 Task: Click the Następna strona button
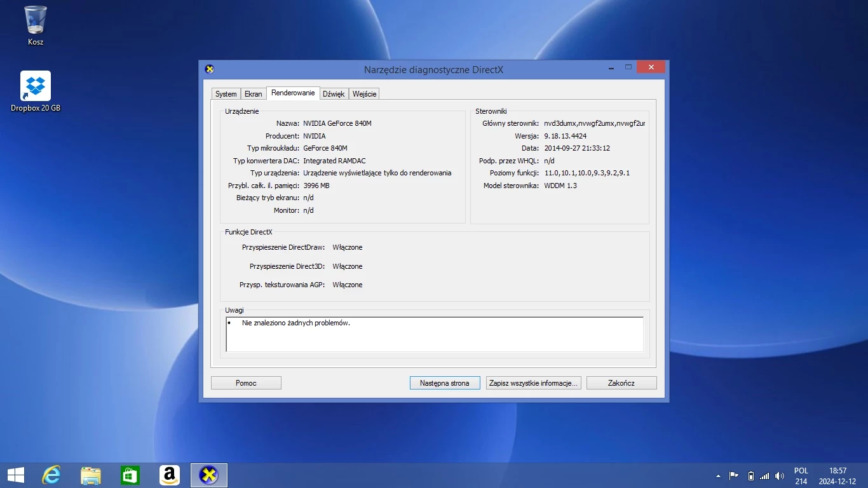445,383
